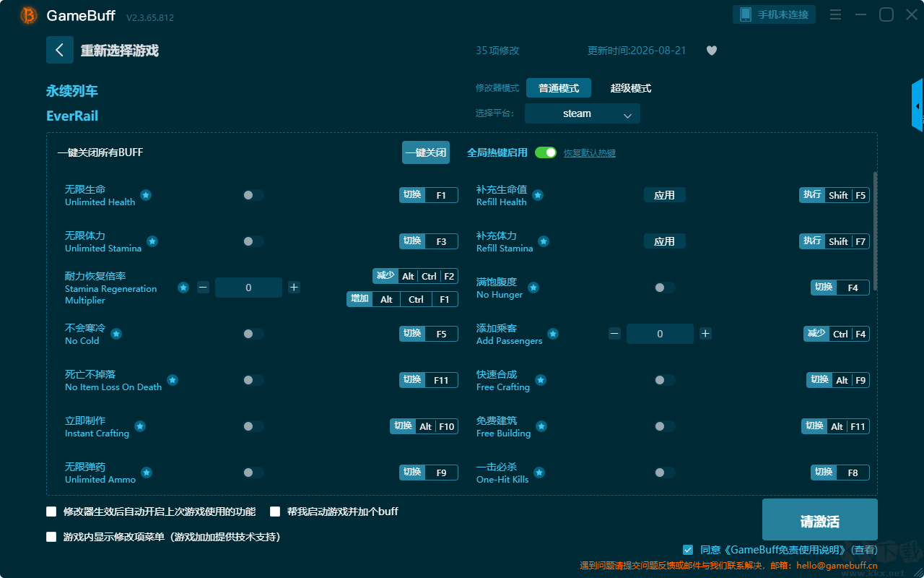924x578 pixels.
Task: Click star icon next to Unlimited Stamina
Action: pyautogui.click(x=152, y=241)
